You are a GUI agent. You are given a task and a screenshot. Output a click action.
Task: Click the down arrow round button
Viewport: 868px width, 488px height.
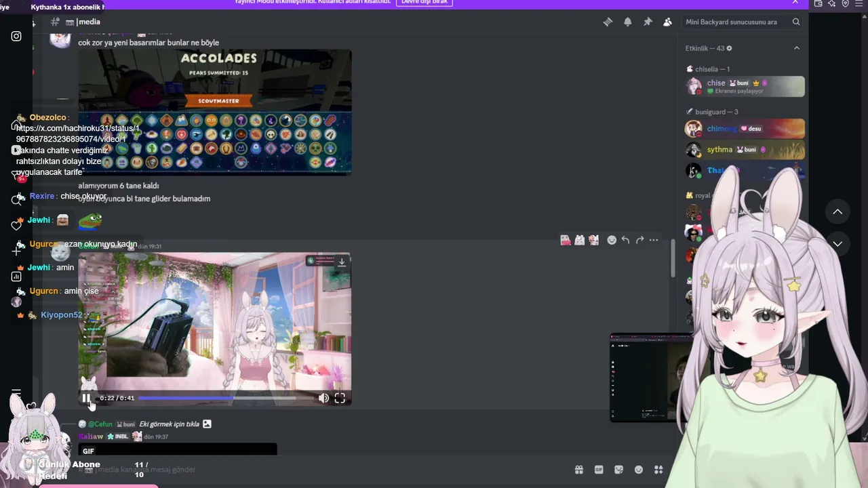pos(837,244)
